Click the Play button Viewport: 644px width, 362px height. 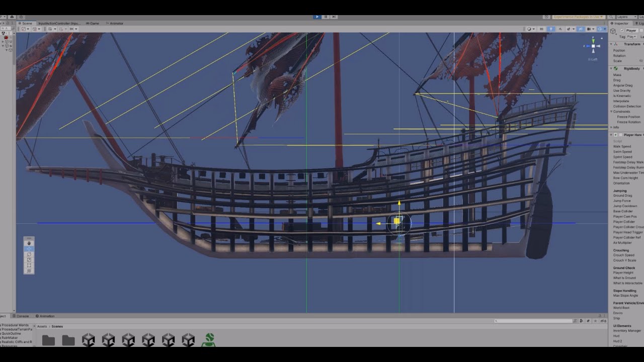pos(317,17)
